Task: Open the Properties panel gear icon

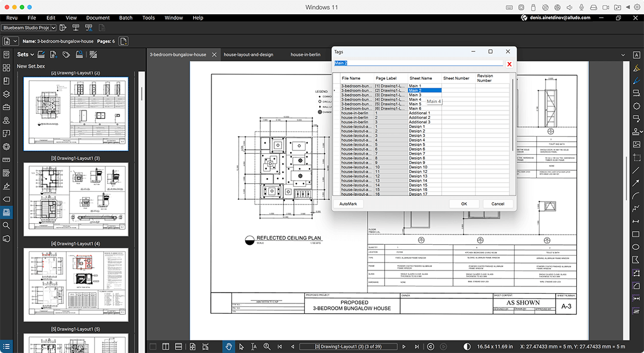Action: pos(6,146)
